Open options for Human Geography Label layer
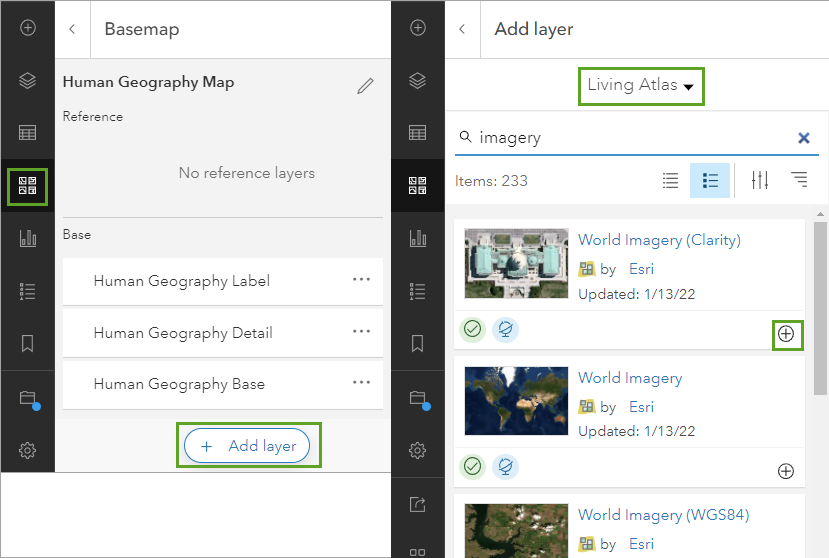Screen dimensions: 829x558 [362, 280]
